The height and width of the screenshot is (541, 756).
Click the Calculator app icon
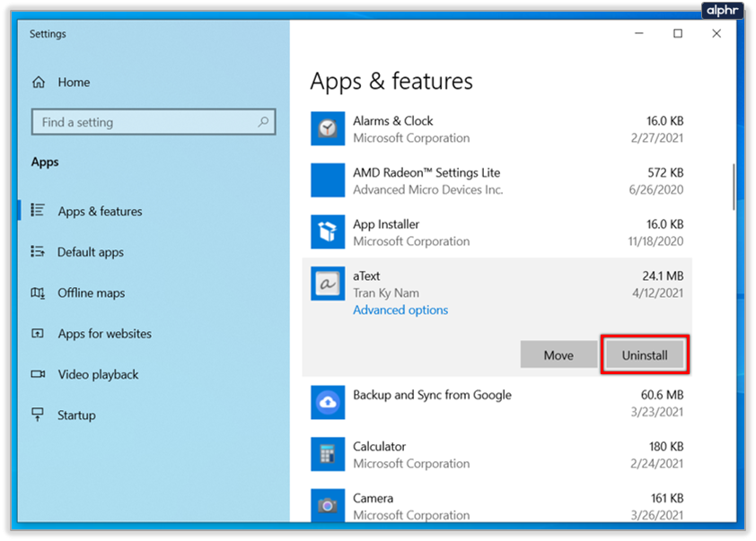pyautogui.click(x=328, y=454)
